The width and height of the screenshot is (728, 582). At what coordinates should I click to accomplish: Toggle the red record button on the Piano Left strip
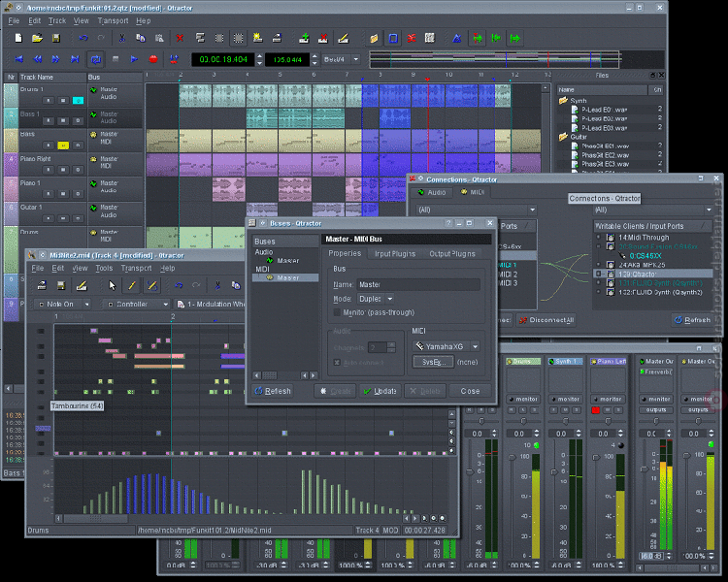coord(596,410)
